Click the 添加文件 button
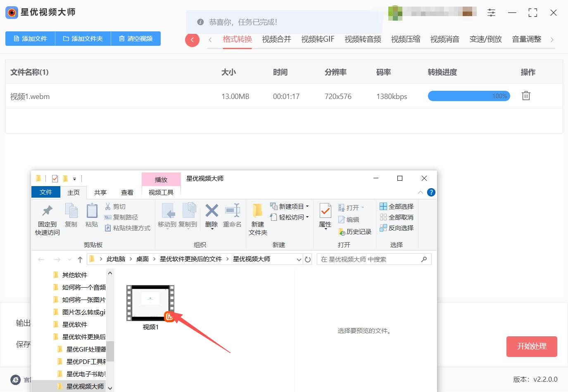The image size is (568, 392). pyautogui.click(x=30, y=39)
